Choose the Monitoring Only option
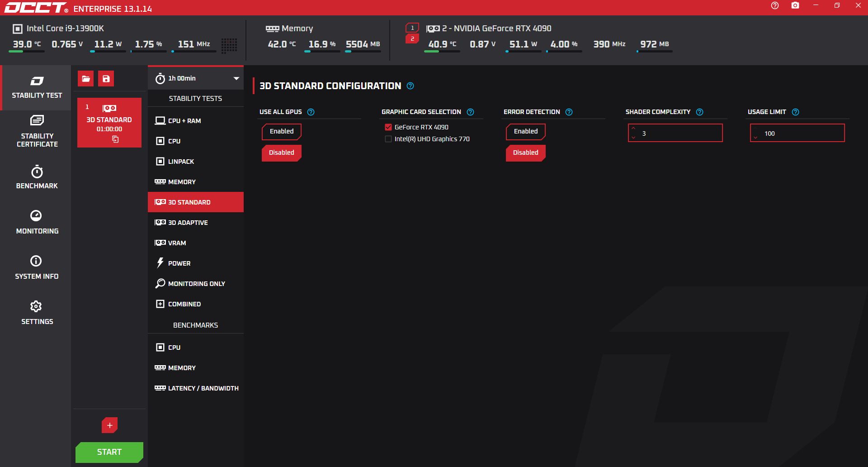 pyautogui.click(x=196, y=284)
